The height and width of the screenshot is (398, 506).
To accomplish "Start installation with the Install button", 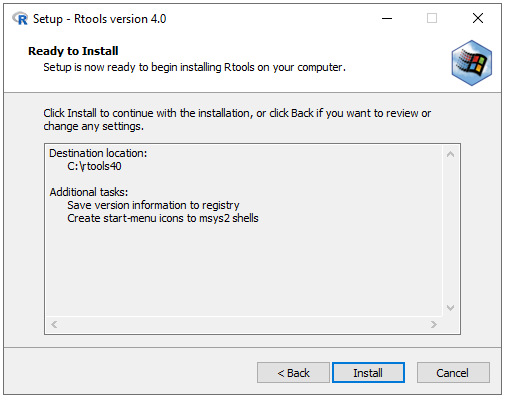I will (x=368, y=373).
